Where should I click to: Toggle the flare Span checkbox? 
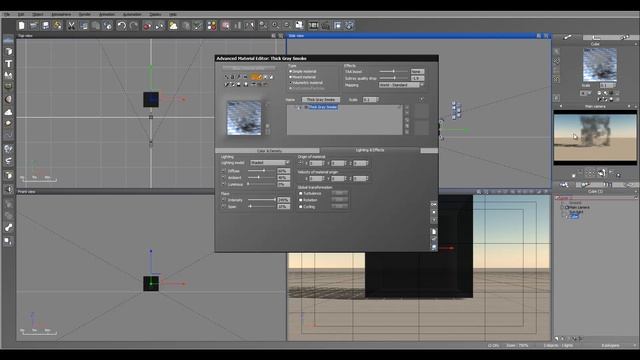pos(223,207)
